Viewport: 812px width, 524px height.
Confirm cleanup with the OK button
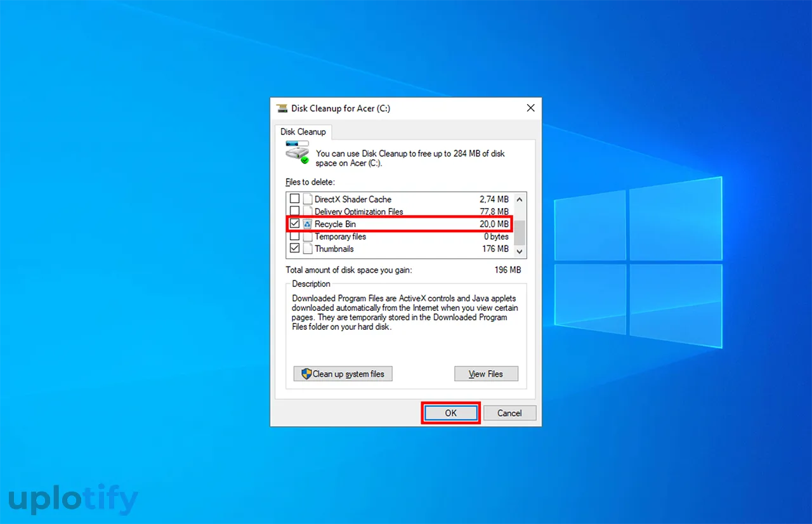click(450, 413)
